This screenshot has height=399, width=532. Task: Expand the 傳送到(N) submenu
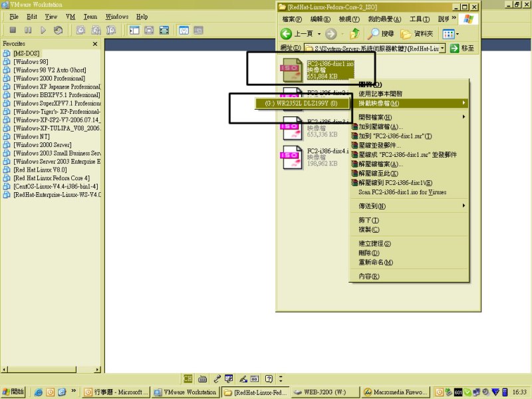point(409,206)
